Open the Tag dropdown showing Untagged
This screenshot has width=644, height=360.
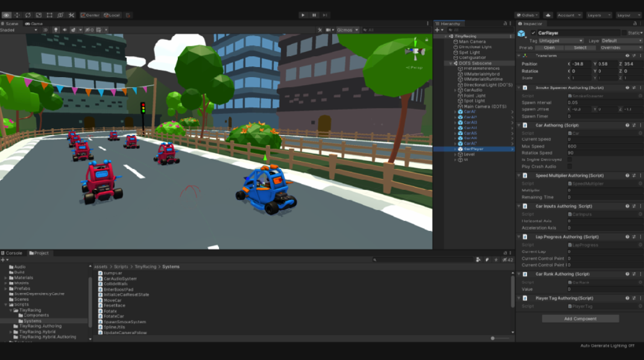tap(561, 40)
